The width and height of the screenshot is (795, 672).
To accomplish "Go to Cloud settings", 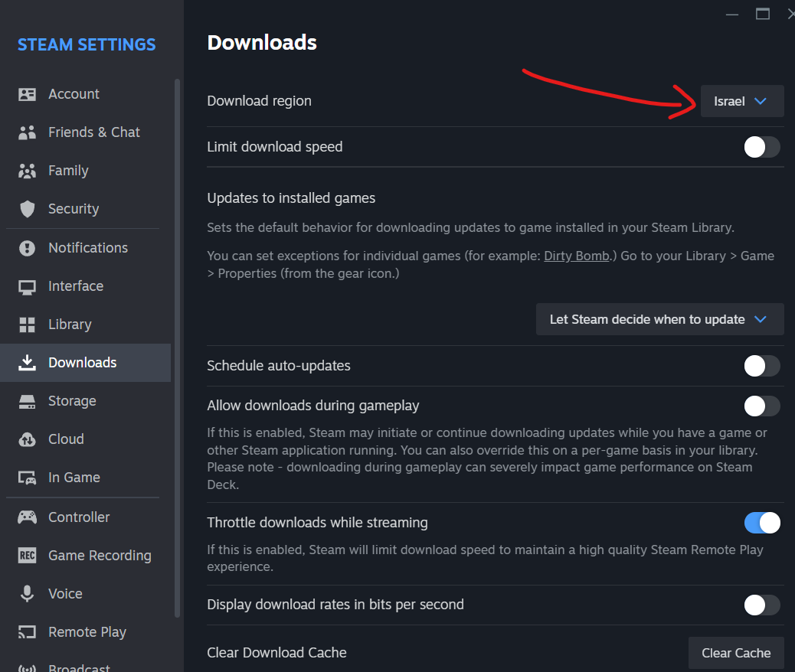I will pyautogui.click(x=85, y=439).
